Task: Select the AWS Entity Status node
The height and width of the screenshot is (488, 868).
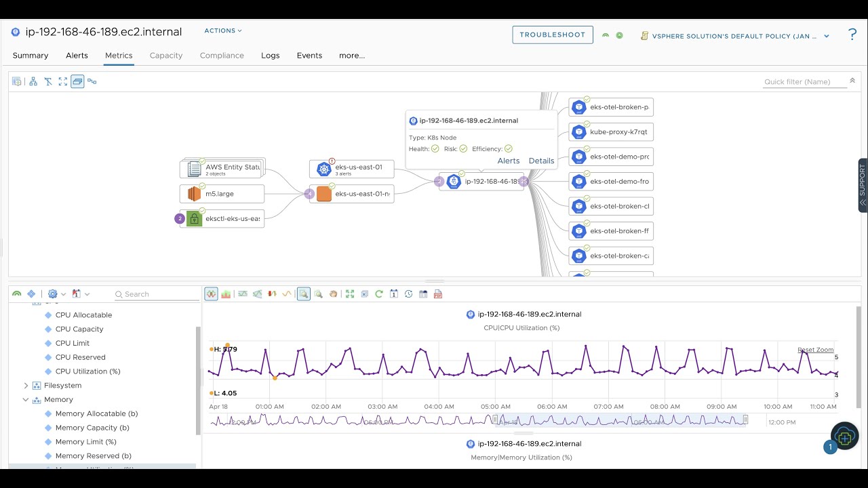Action: 222,168
